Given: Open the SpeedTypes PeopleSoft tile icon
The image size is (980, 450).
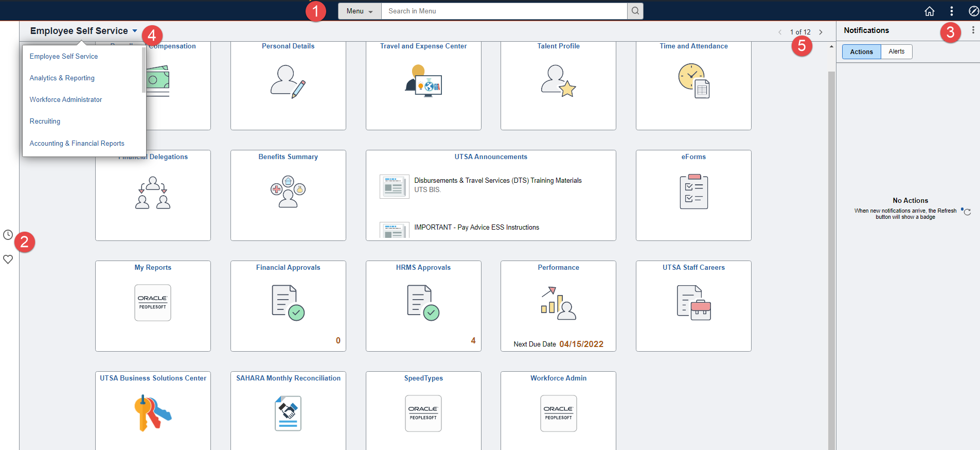Looking at the screenshot, I should pyautogui.click(x=423, y=413).
